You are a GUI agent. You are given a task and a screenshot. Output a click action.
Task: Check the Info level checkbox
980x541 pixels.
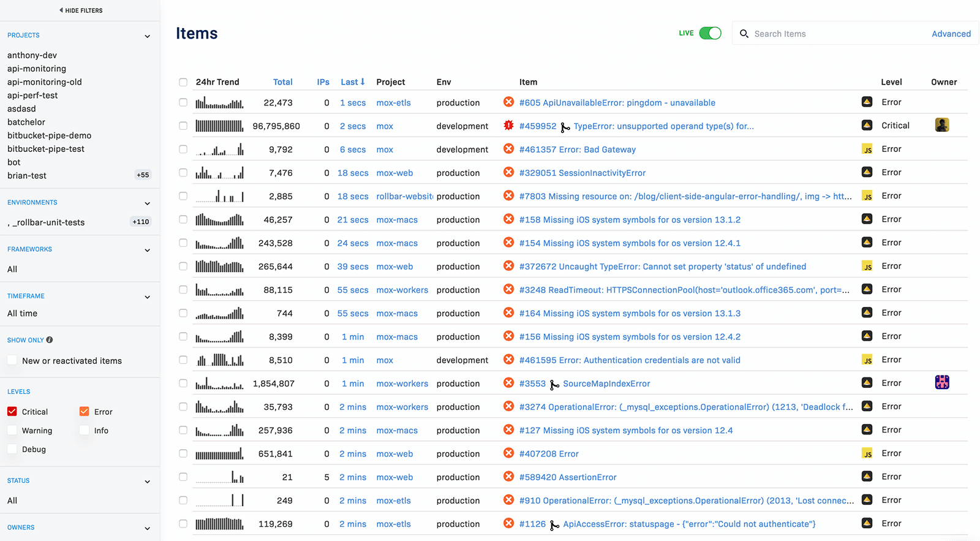pos(85,430)
